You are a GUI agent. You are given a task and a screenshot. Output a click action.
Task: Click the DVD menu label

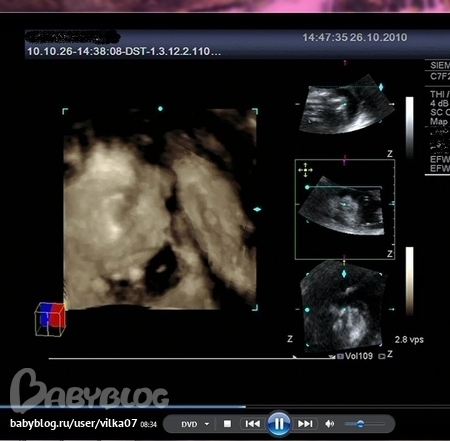tap(189, 424)
